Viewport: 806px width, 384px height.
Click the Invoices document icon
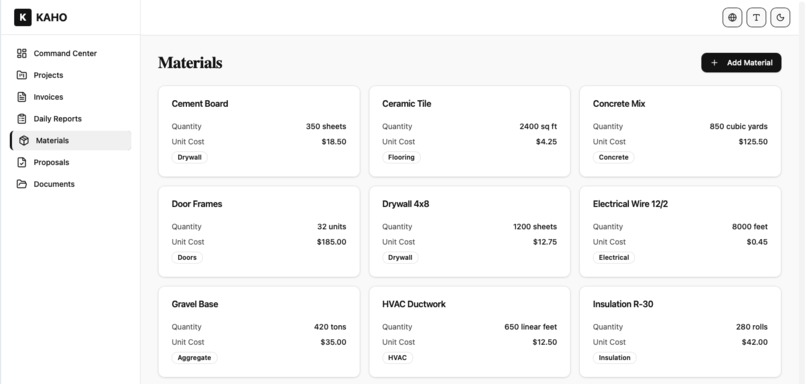point(22,97)
